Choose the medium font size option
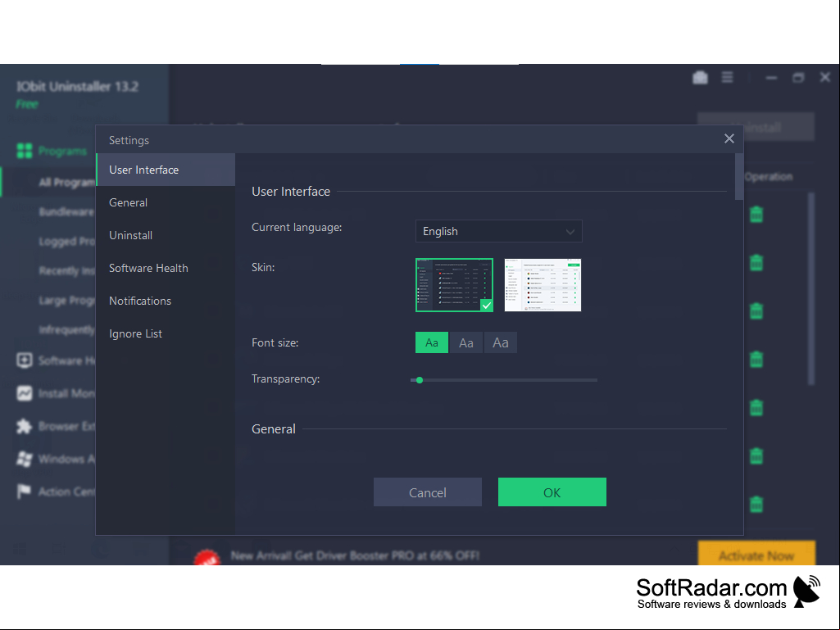This screenshot has height=630, width=840. [466, 343]
